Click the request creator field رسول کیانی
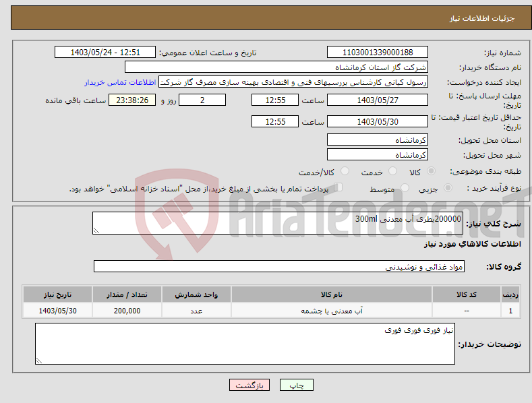Image resolution: width=532 pixels, height=403 pixels. pos(293,82)
